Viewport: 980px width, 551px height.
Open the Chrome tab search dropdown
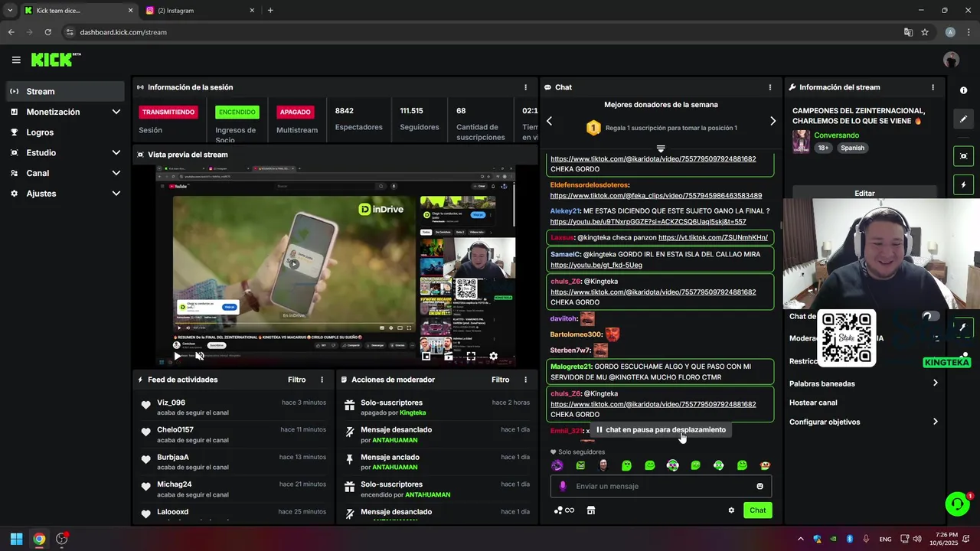(9, 11)
